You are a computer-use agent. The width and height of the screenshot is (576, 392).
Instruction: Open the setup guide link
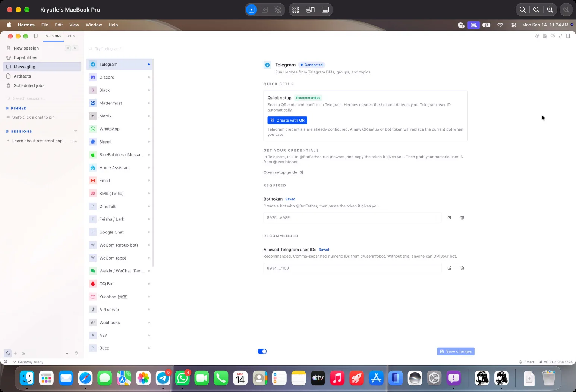[280, 172]
